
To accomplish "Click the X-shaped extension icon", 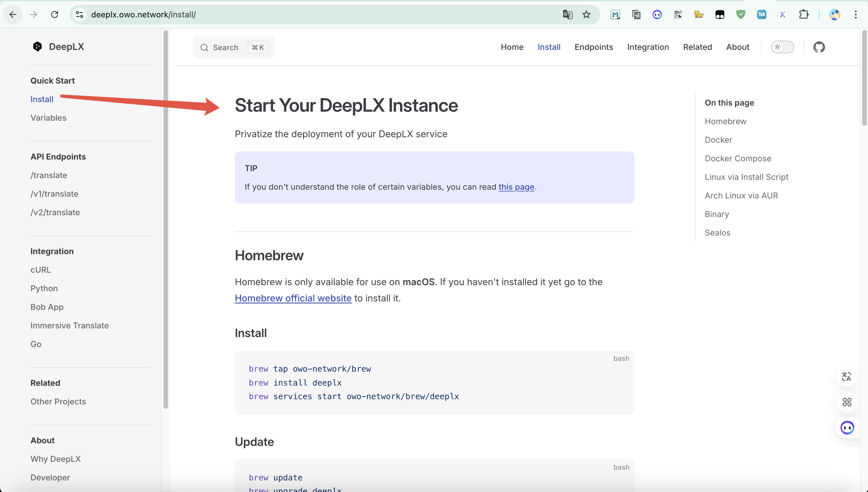I will [x=782, y=15].
